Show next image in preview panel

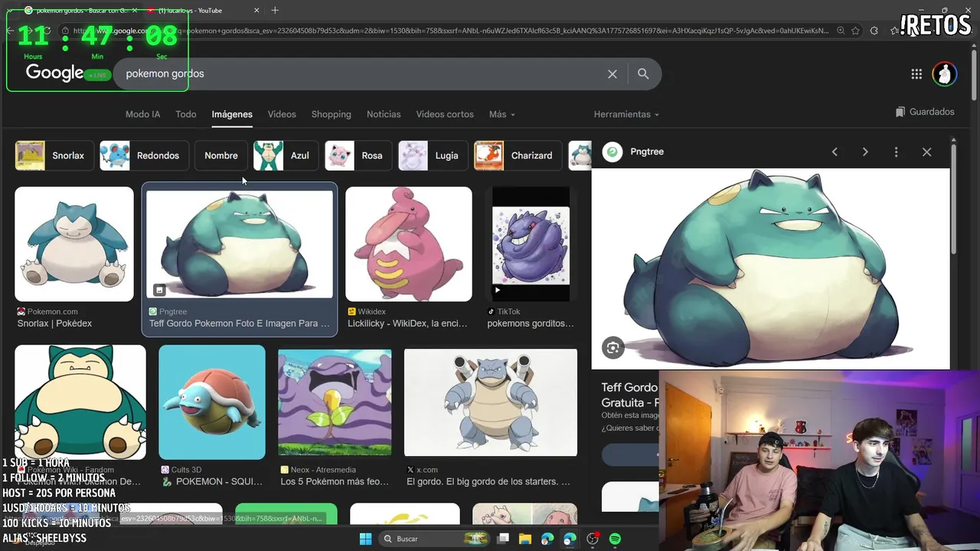[x=865, y=152]
